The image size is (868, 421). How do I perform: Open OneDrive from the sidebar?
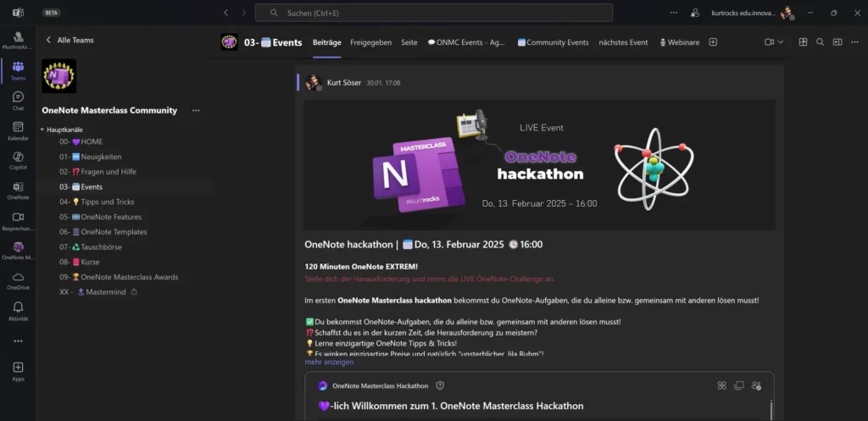(18, 280)
